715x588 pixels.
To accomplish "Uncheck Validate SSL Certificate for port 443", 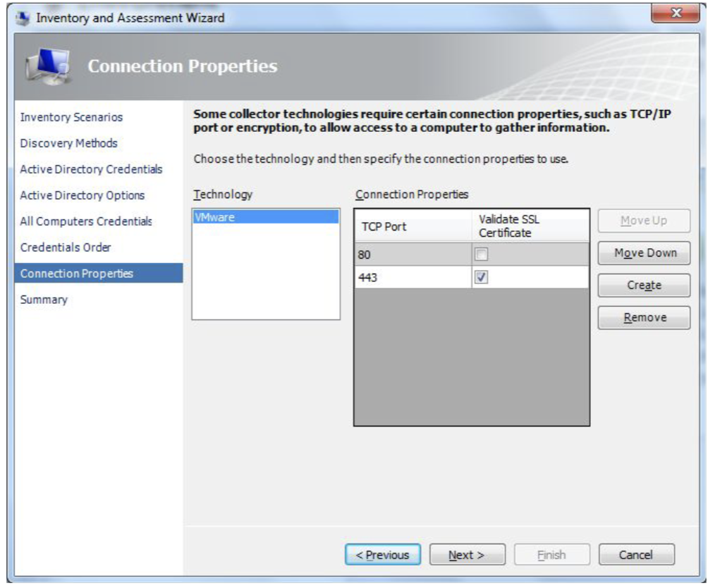I will tap(481, 276).
